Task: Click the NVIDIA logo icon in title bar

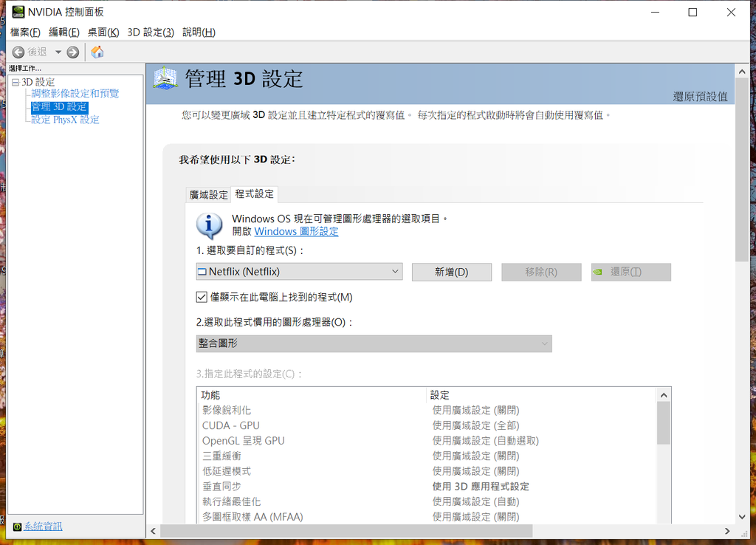Action: 18,12
